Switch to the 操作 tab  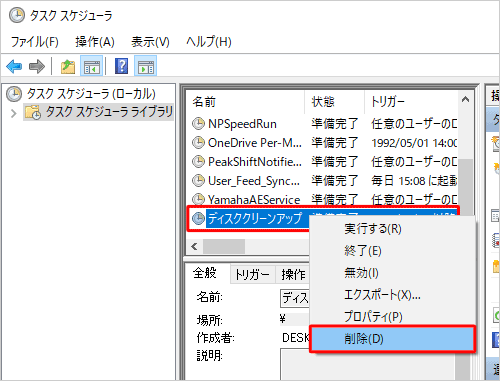point(293,275)
